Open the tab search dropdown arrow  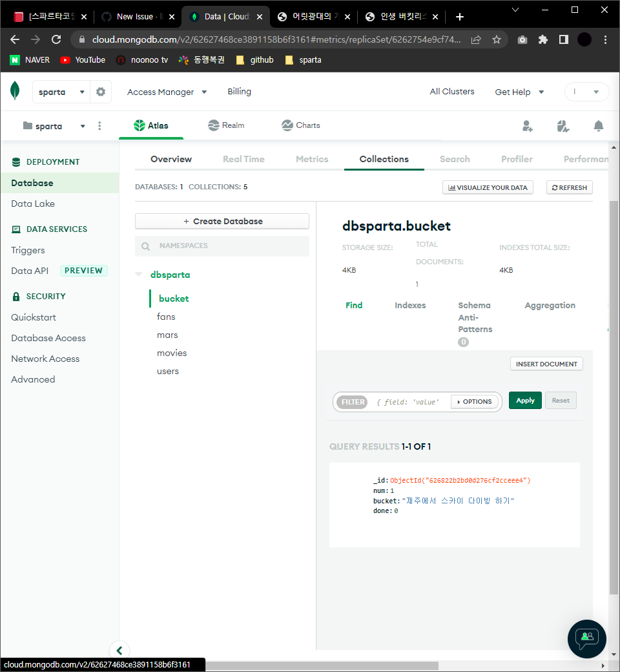[515, 10]
